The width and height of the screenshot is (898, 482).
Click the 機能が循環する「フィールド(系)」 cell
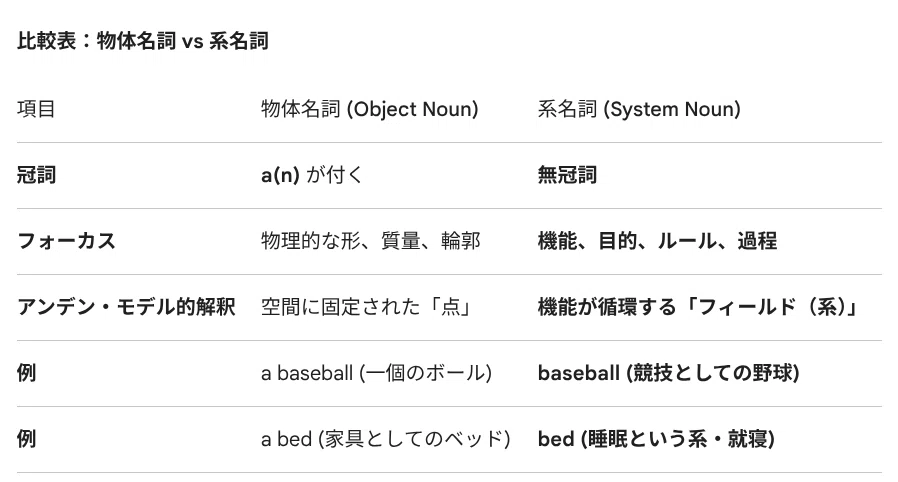(x=699, y=307)
